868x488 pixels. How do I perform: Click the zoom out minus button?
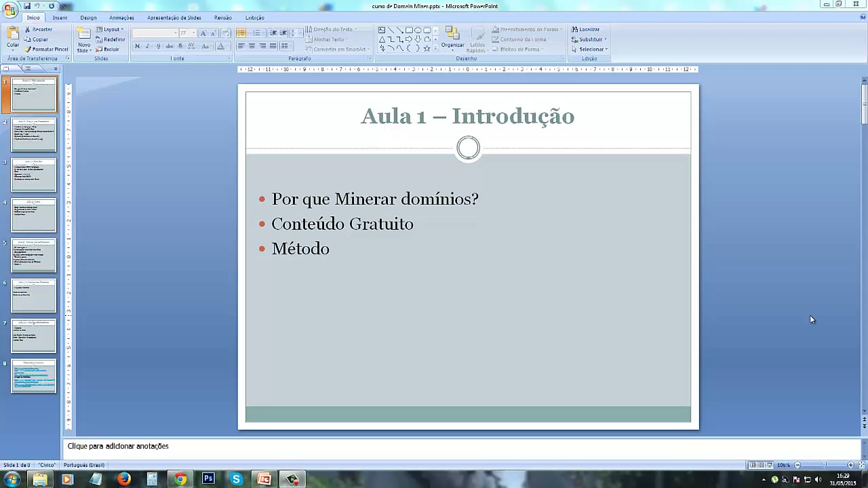point(797,465)
